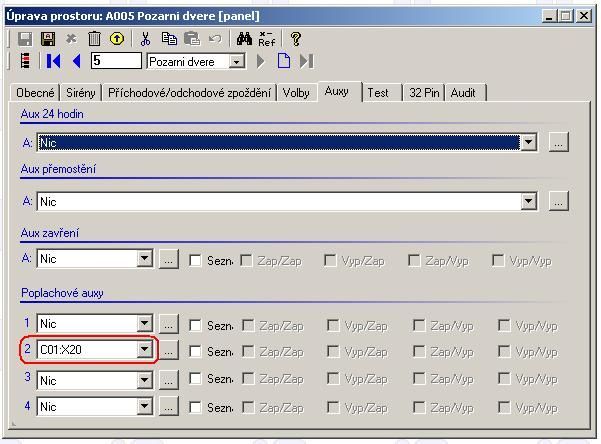Image resolution: width=601 pixels, height=444 pixels.
Task: Jump to first record with blue arrow
Action: (x=53, y=62)
